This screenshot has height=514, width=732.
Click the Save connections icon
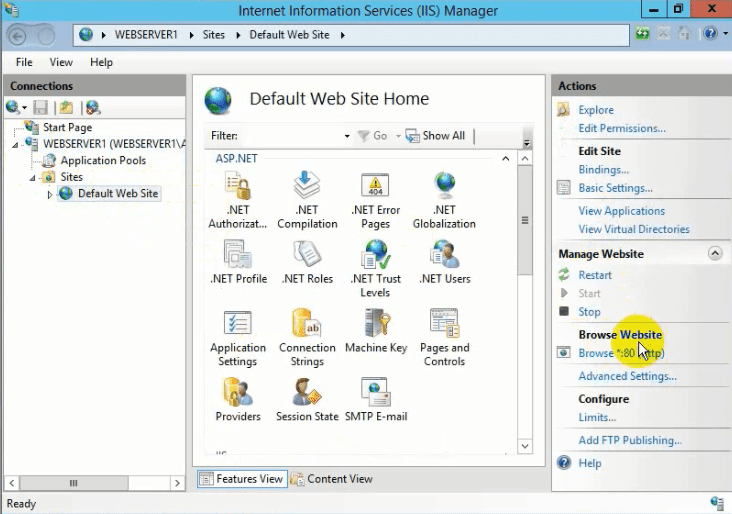[40, 108]
